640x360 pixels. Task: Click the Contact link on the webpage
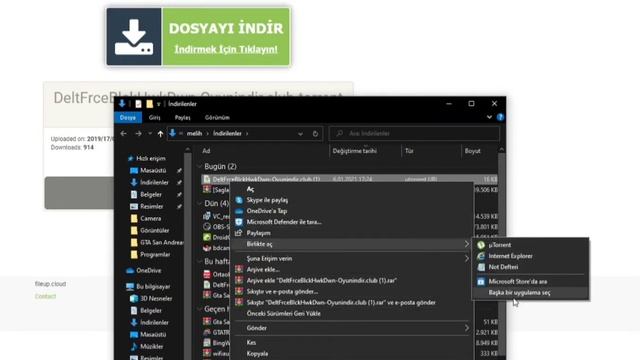tap(45, 296)
